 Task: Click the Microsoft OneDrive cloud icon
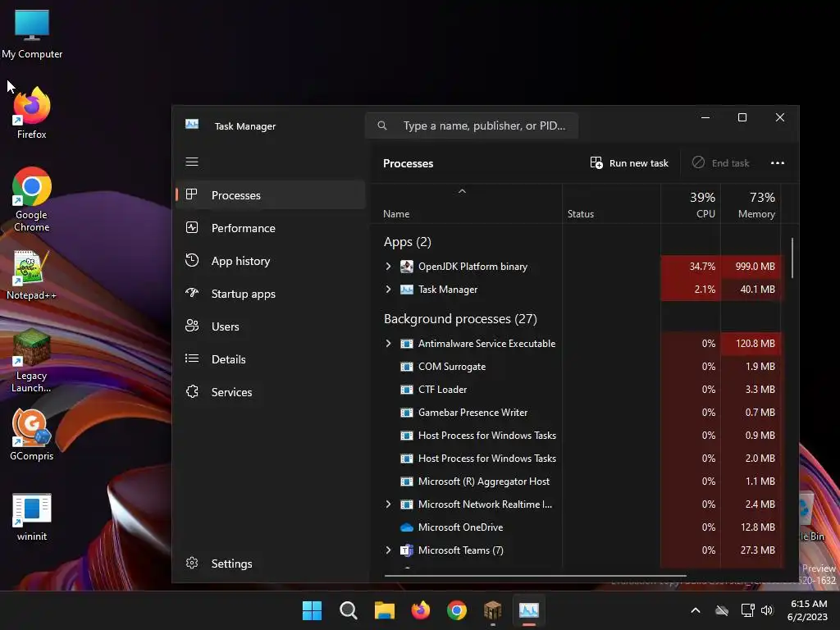pos(407,527)
